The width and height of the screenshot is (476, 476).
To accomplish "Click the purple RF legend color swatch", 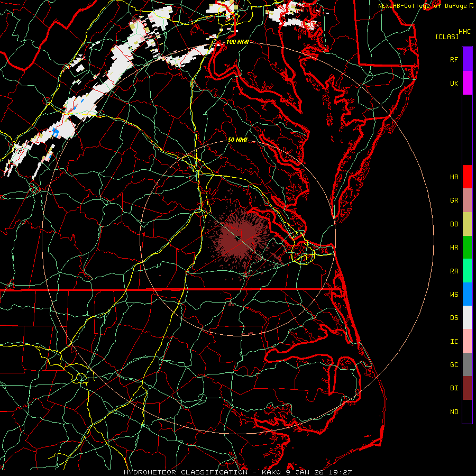I will pos(467,59).
